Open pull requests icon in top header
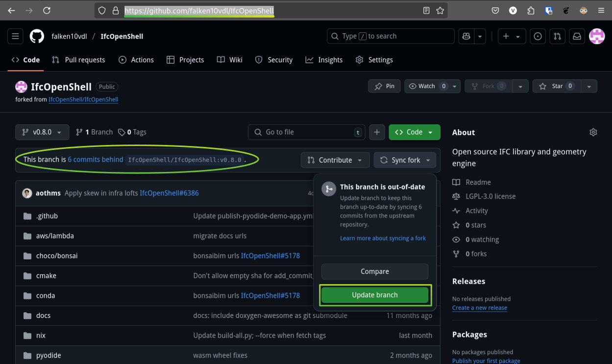Viewport: 612px width, 364px height. click(x=557, y=36)
